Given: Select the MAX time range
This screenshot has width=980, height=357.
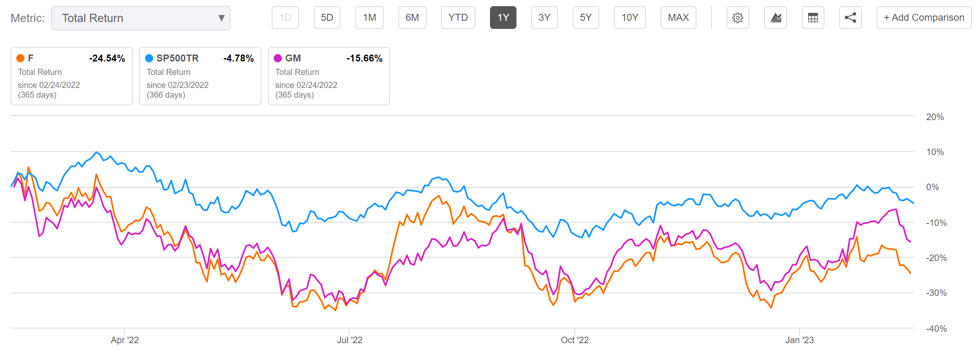Looking at the screenshot, I should pyautogui.click(x=678, y=18).
